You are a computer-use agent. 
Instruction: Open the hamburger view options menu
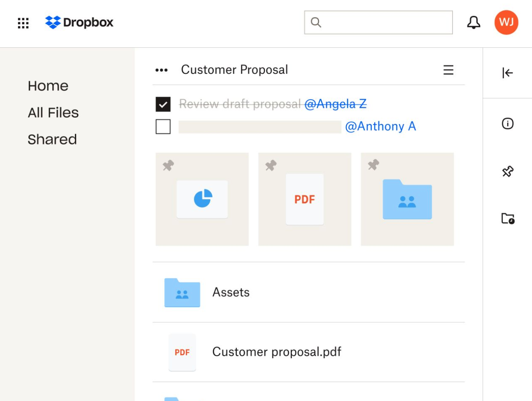448,70
